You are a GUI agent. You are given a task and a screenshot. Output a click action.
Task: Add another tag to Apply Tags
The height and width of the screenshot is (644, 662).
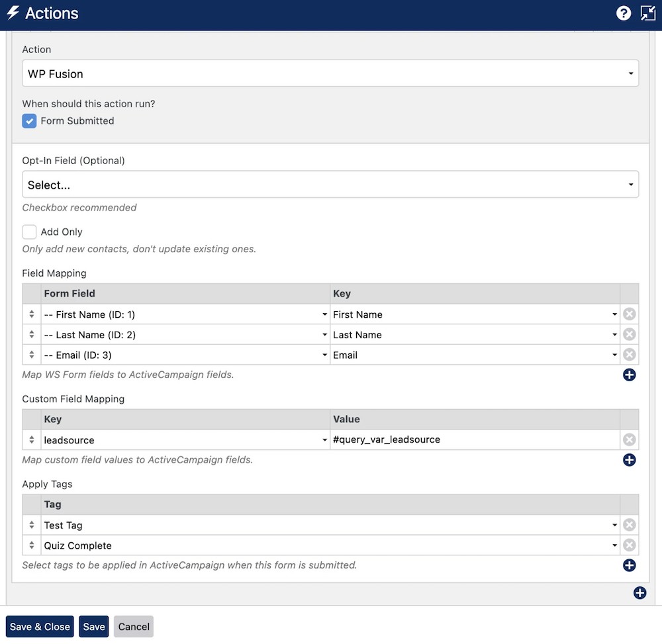629,565
